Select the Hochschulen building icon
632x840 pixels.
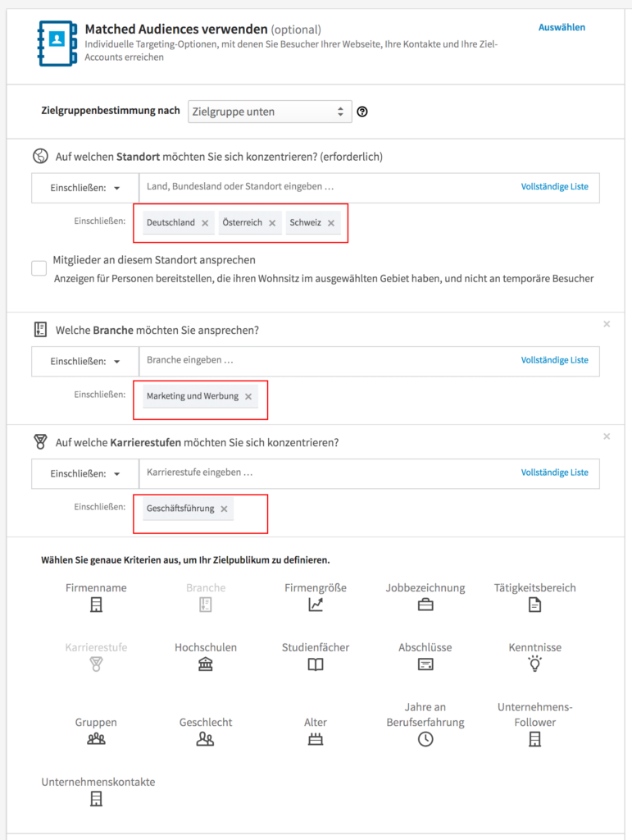206,664
